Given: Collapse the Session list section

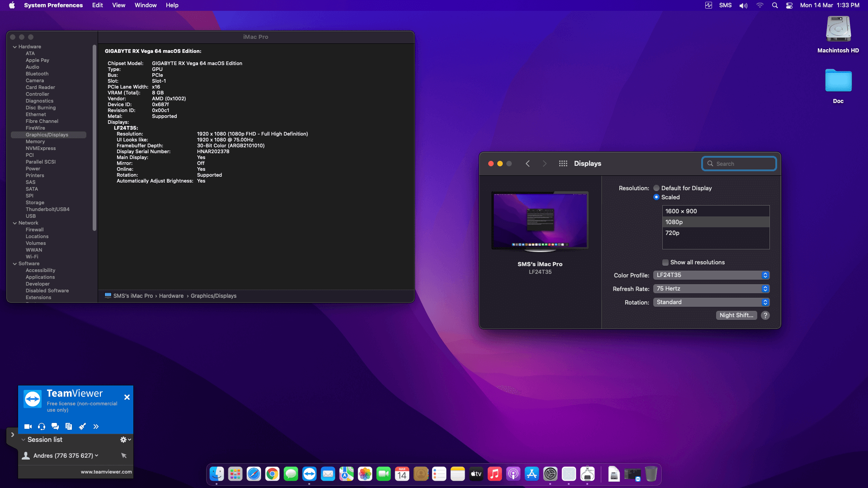Looking at the screenshot, I should point(24,440).
